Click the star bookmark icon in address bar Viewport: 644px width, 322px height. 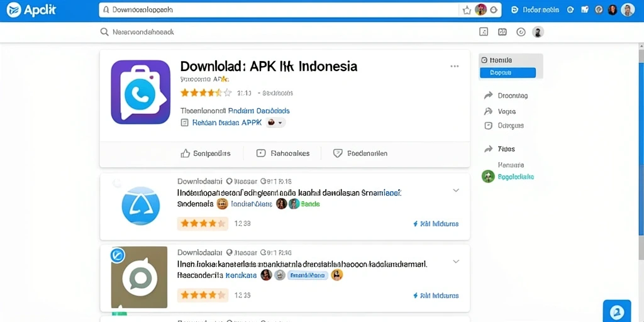pos(467,10)
